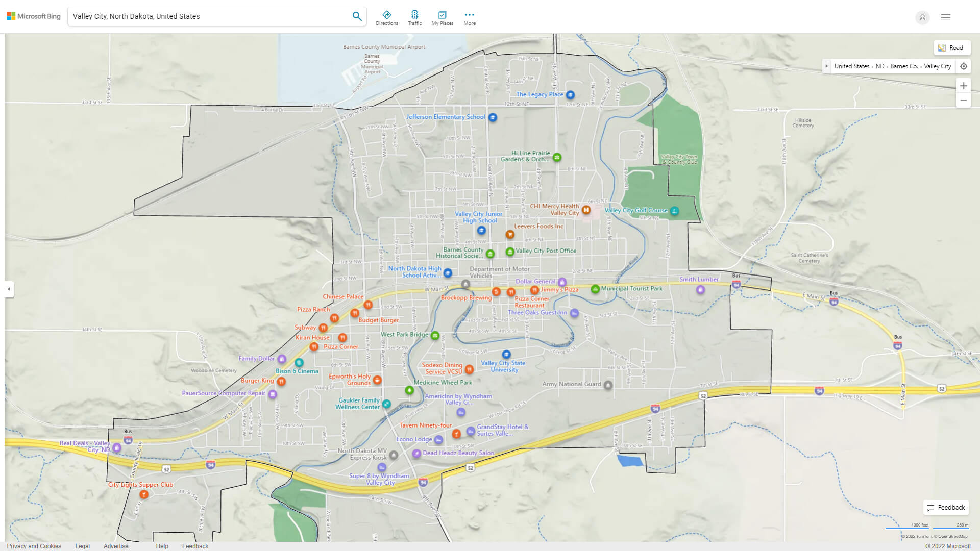Image resolution: width=980 pixels, height=551 pixels.
Task: Enable the Traffic overlay
Action: [x=415, y=17]
